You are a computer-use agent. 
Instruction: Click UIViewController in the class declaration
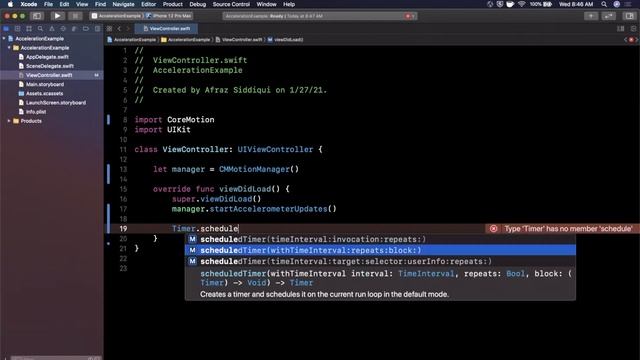pyautogui.click(x=275, y=149)
